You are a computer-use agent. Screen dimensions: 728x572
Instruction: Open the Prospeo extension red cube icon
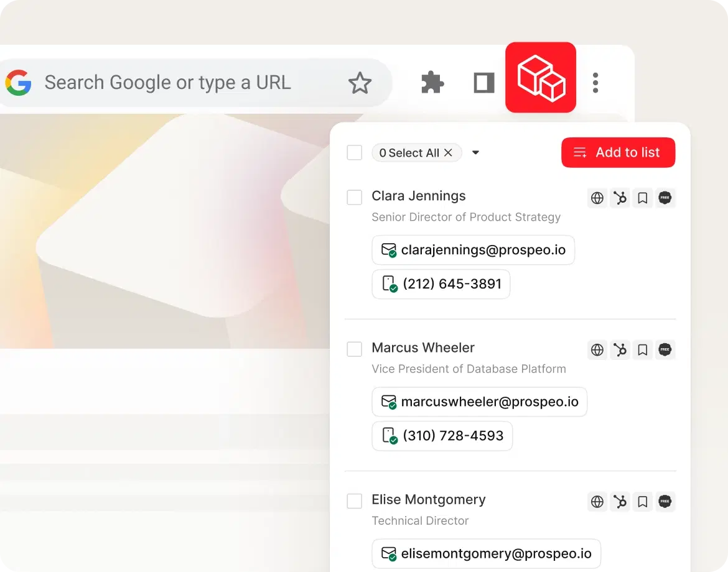[540, 78]
